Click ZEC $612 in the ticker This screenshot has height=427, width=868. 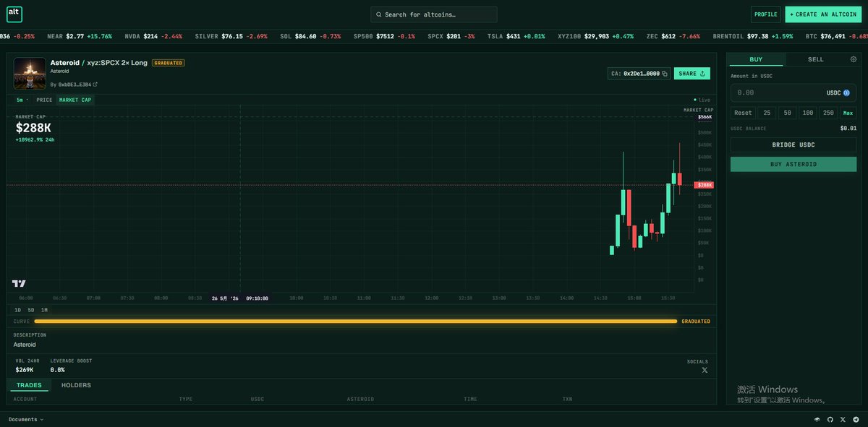pos(673,36)
